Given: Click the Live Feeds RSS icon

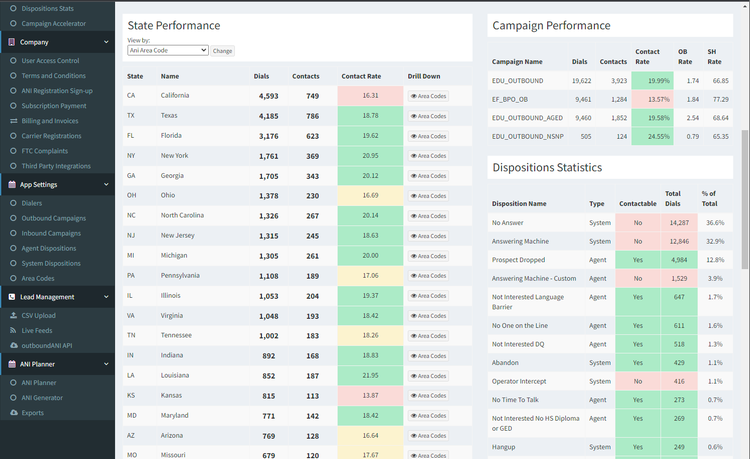Looking at the screenshot, I should (13, 330).
